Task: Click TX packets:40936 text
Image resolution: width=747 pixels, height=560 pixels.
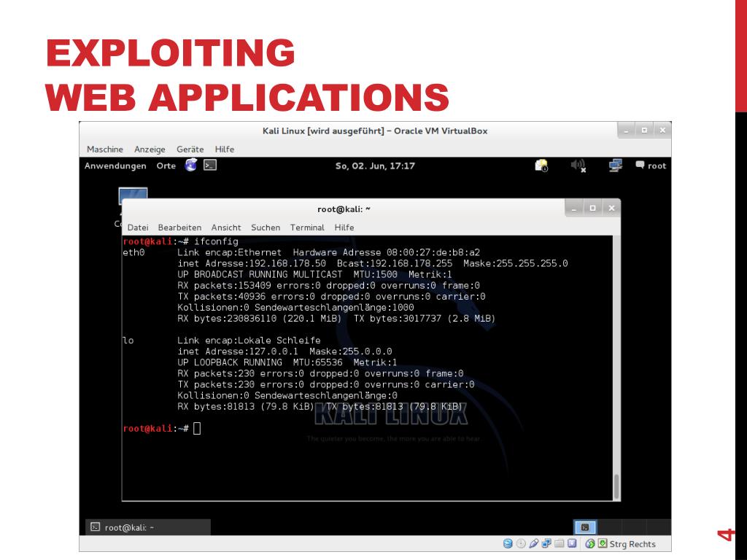Action: (x=221, y=296)
